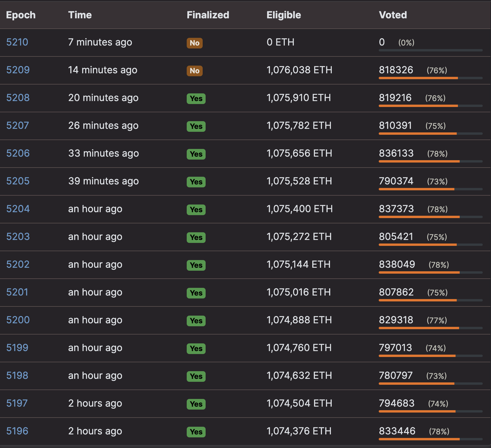The height and width of the screenshot is (448, 491).
Task: Open epoch 5198 link
Action: pos(17,376)
